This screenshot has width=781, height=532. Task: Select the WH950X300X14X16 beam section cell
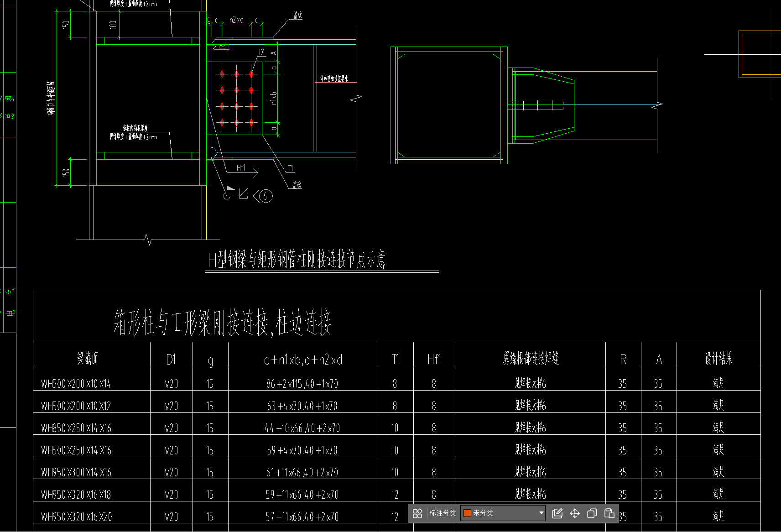point(76,473)
